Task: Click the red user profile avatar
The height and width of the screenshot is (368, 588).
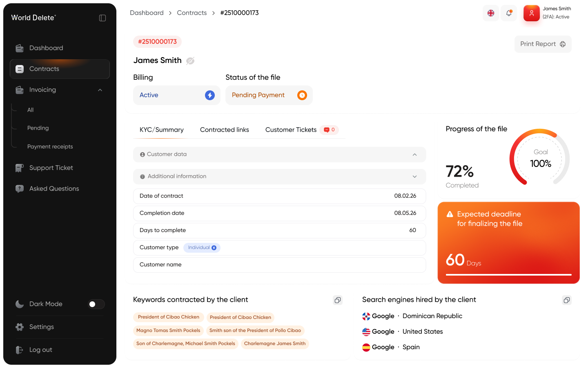Action: [532, 13]
